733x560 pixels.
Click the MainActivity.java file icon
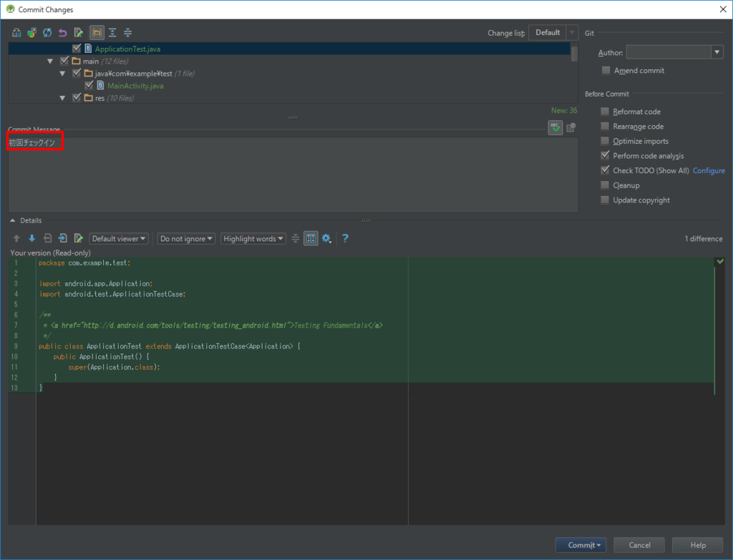point(100,86)
